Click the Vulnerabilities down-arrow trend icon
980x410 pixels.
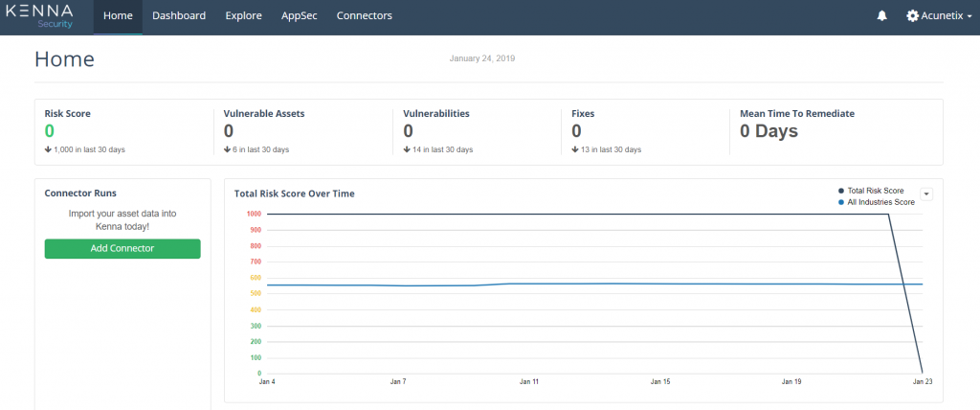click(x=406, y=149)
